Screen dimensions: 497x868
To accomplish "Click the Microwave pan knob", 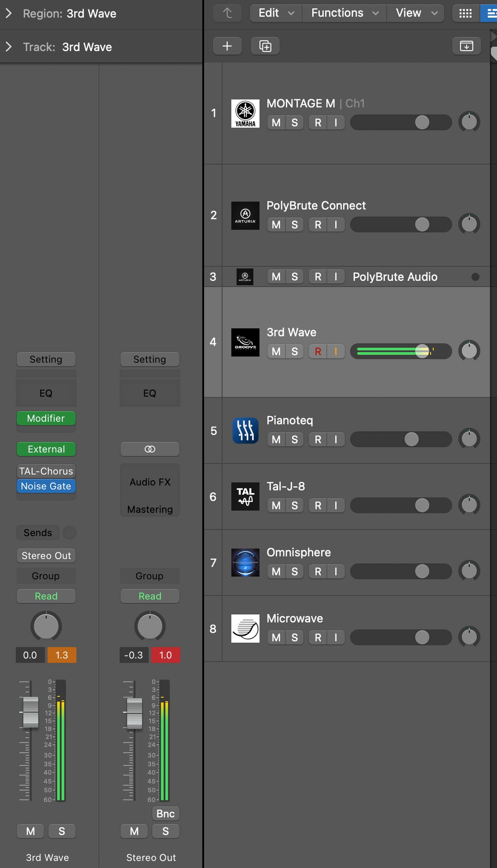I will point(469,637).
